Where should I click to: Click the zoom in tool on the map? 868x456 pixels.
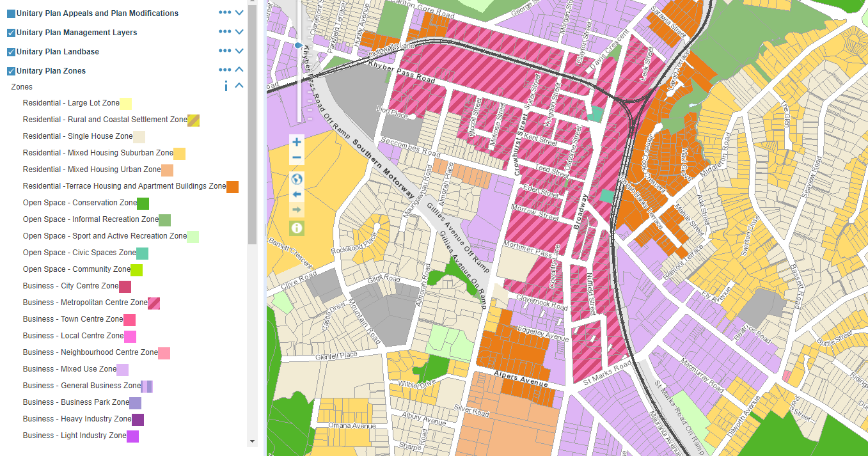(296, 141)
